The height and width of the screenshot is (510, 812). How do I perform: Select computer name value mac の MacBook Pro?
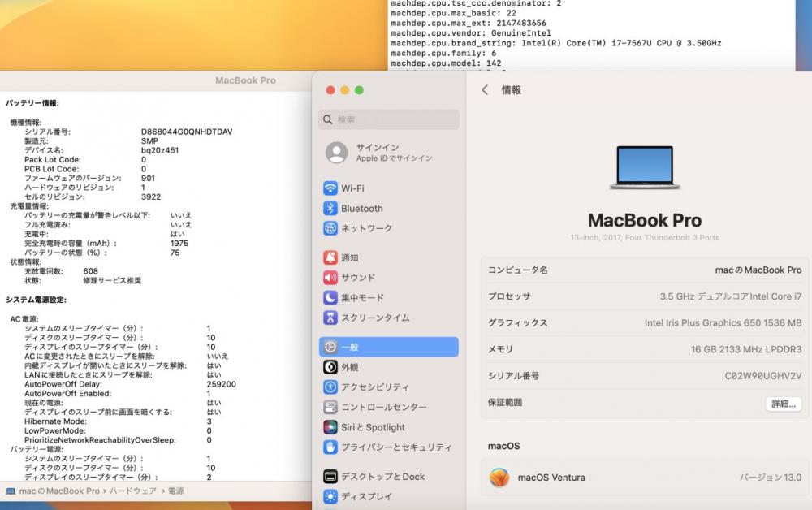click(758, 270)
